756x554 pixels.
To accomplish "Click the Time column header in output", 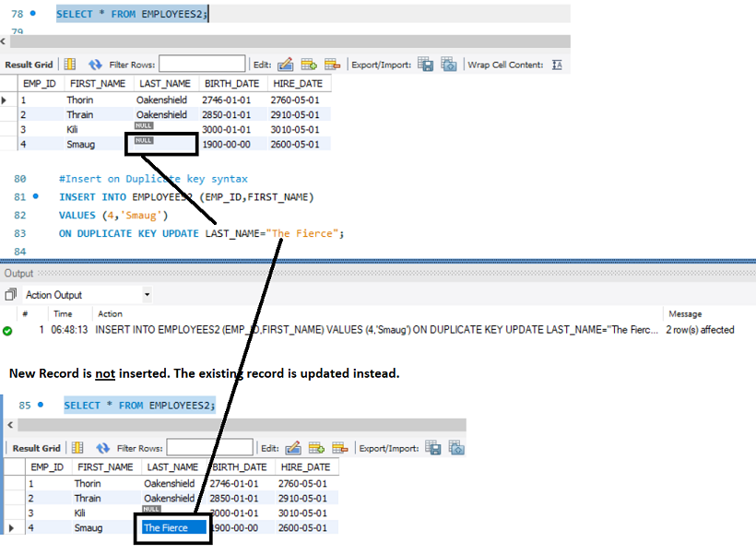I will (63, 313).
